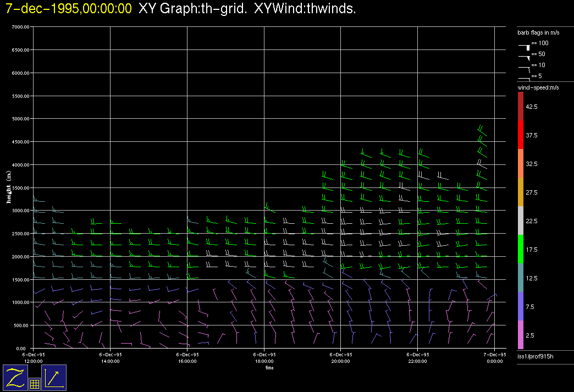Image resolution: width=574 pixels, height=392 pixels.
Task: Click the 'barb flags in m/s' legend heading
Action: click(538, 33)
